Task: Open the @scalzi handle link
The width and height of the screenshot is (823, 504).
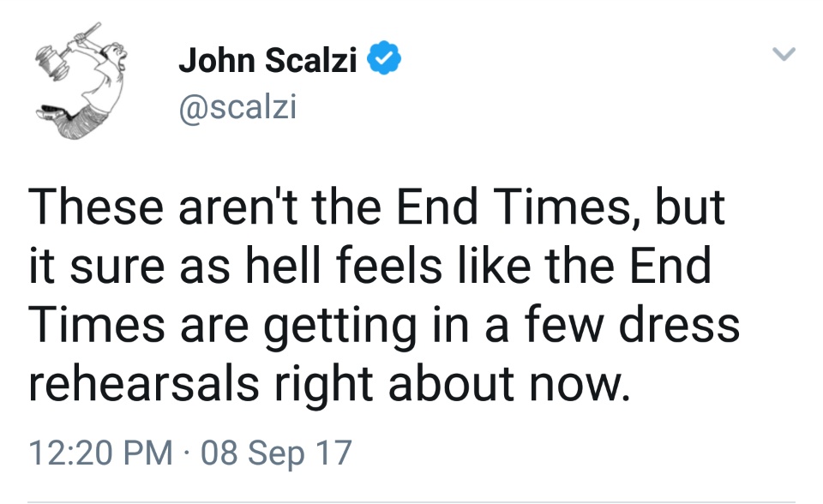Action: coord(237,107)
